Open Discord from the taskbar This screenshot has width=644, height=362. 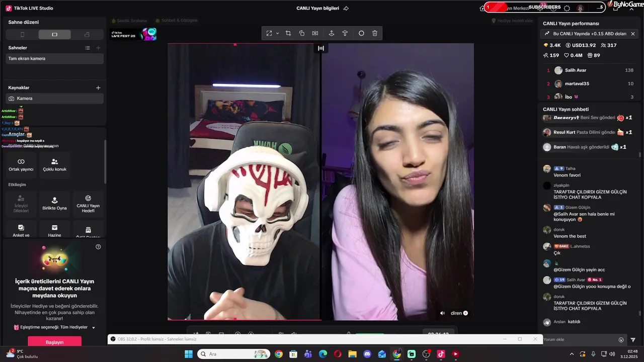[x=367, y=354]
